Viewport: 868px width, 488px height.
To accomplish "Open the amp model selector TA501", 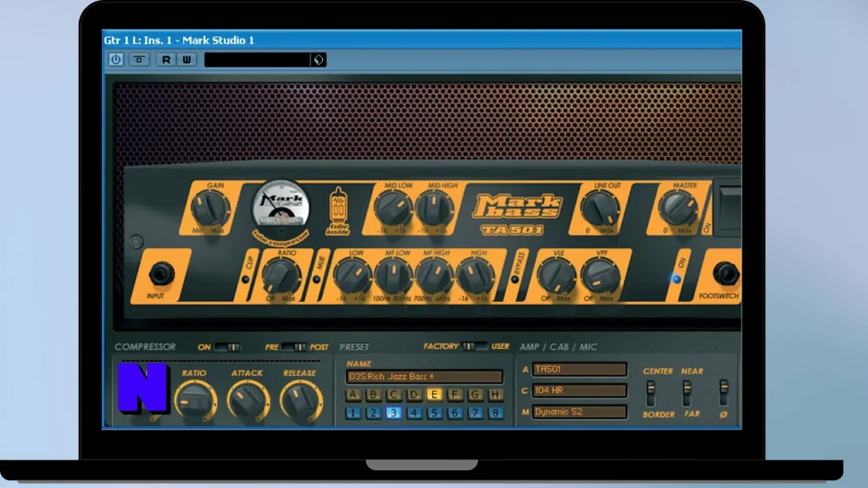I will (580, 369).
